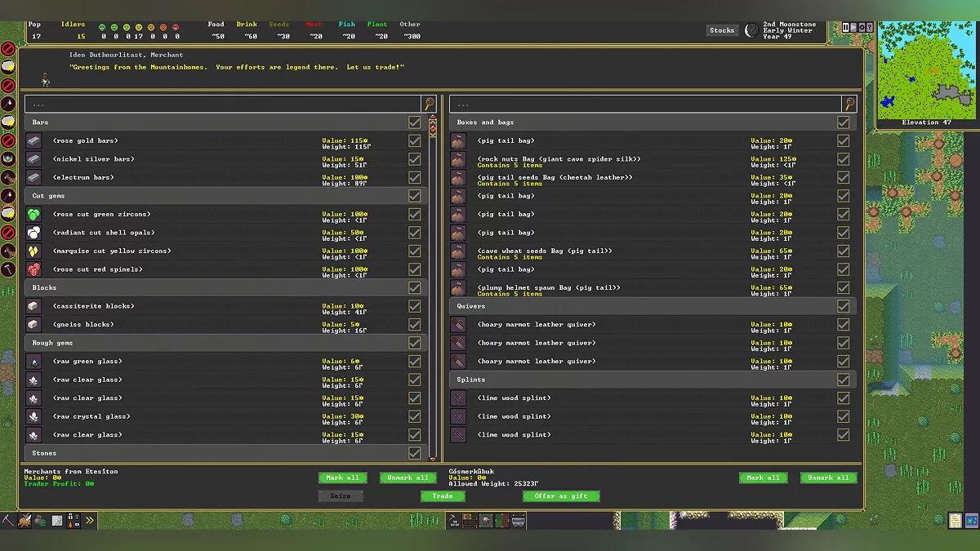
Task: Open the tree chopping orders tool
Action: pos(24,520)
